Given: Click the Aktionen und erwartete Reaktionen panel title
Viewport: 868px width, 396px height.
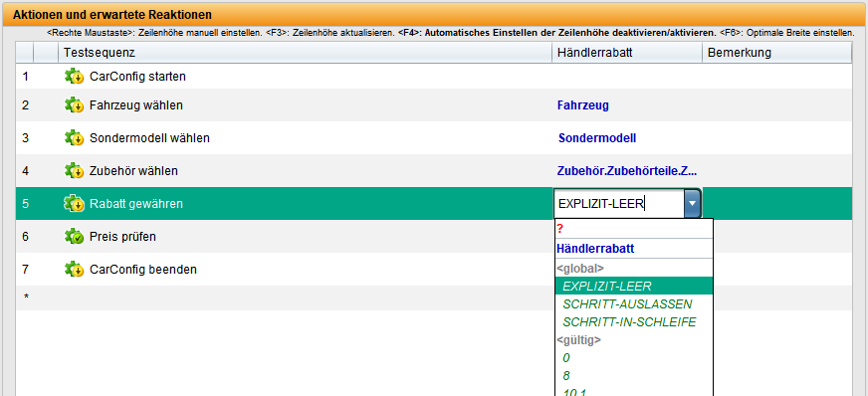Looking at the screenshot, I should [x=112, y=15].
